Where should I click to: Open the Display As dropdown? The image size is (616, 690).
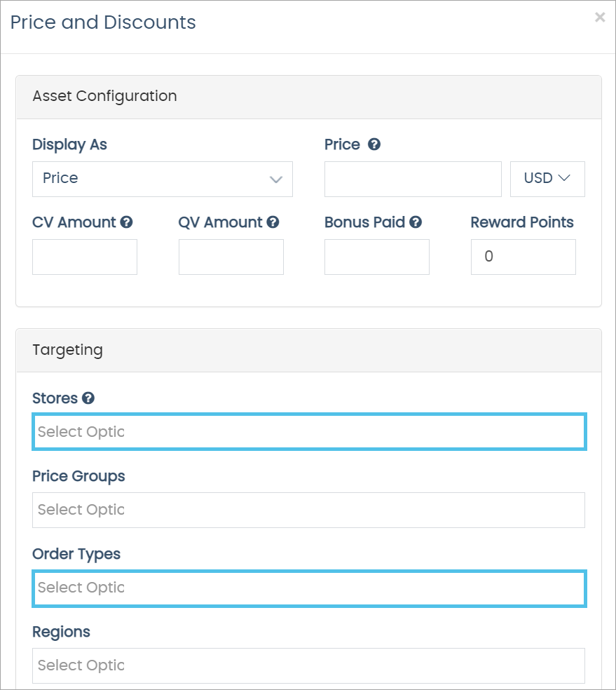pyautogui.click(x=163, y=179)
